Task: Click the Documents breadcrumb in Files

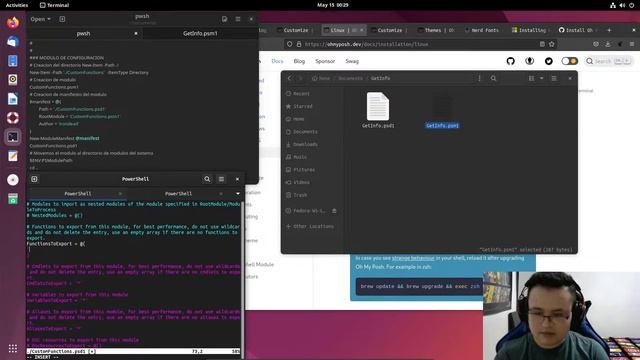Action: click(350, 78)
